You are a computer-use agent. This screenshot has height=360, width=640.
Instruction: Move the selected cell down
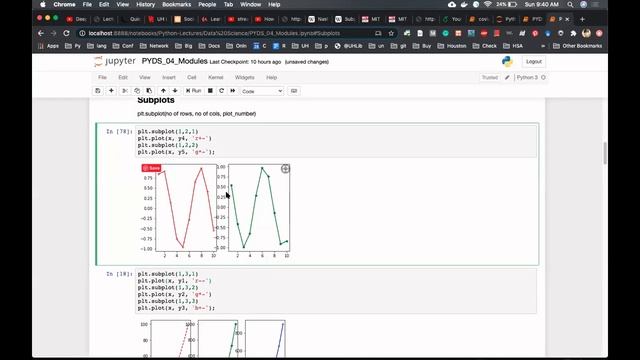click(175, 91)
